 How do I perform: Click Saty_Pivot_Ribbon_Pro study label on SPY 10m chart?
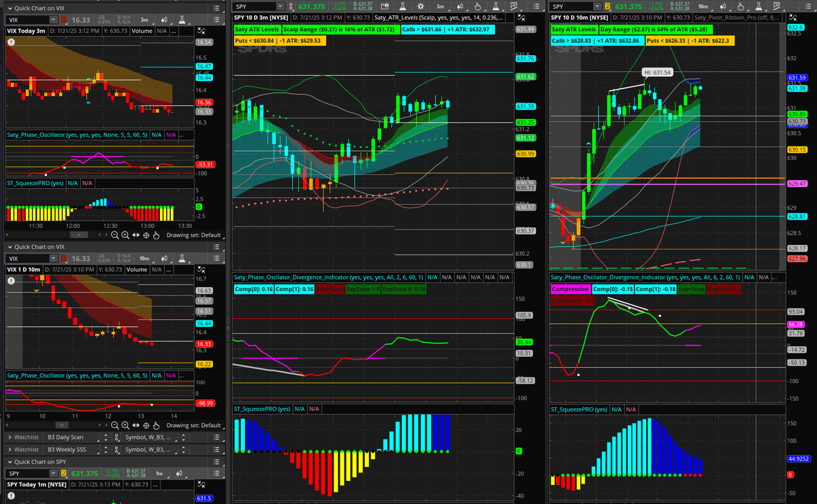pyautogui.click(x=737, y=18)
